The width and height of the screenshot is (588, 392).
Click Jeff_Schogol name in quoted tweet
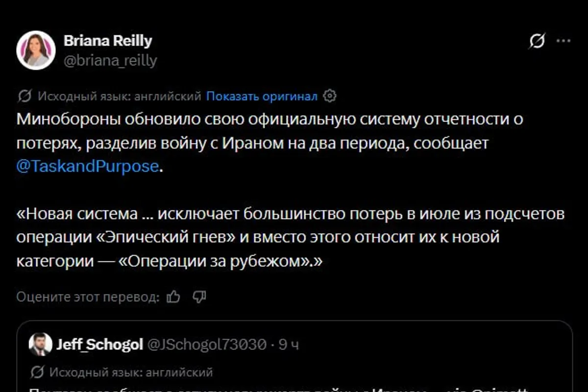[x=99, y=344]
